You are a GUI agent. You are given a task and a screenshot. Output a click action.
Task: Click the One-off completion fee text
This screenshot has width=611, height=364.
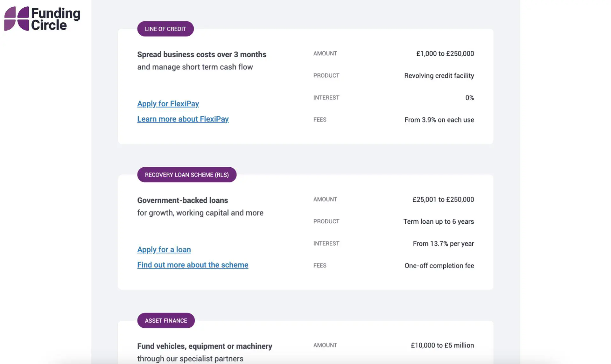(x=439, y=266)
